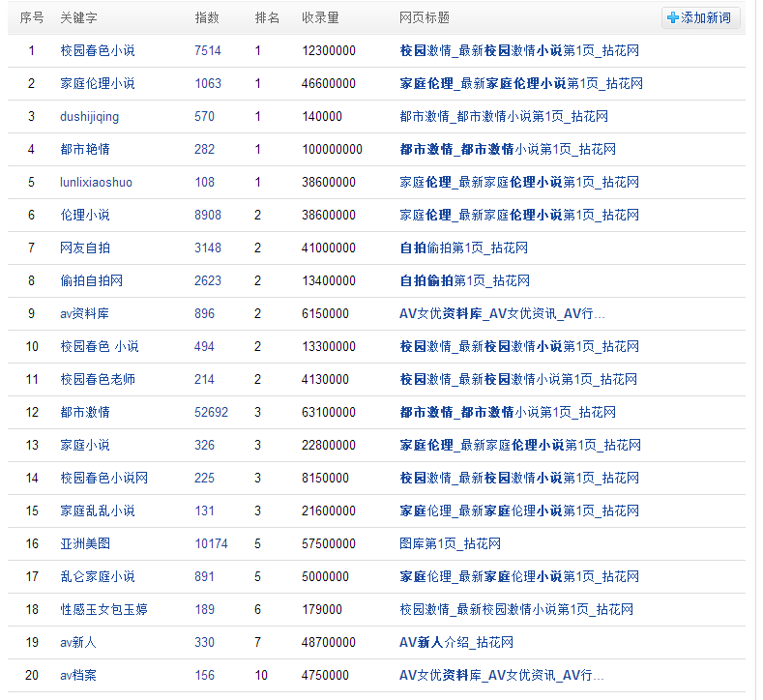Screen dimensions: 763x700
Task: Select indexed count 12300000
Action: click(x=329, y=50)
